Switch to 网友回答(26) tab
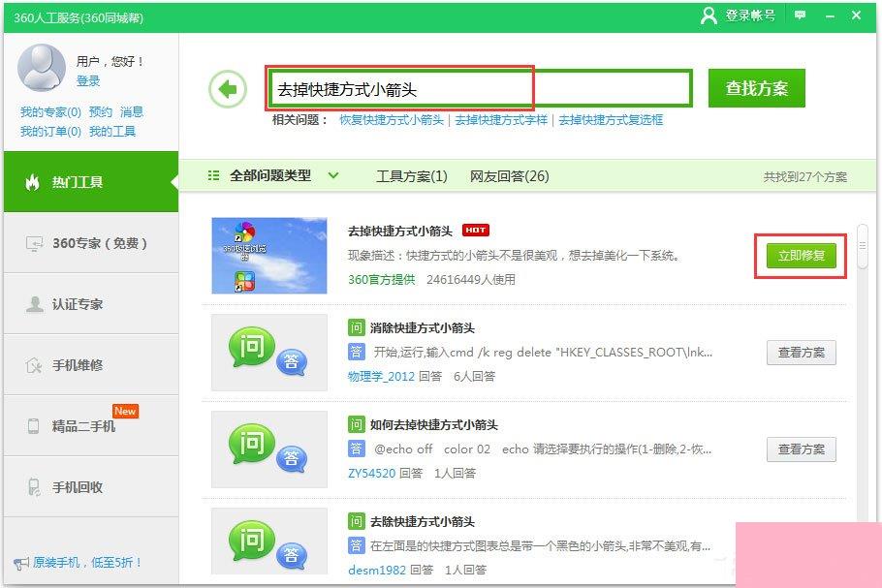Screen dimensions: 882x588 click(x=510, y=176)
